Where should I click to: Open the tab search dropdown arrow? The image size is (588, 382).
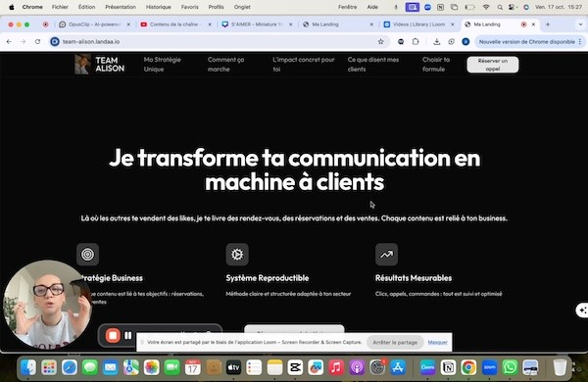(x=580, y=24)
